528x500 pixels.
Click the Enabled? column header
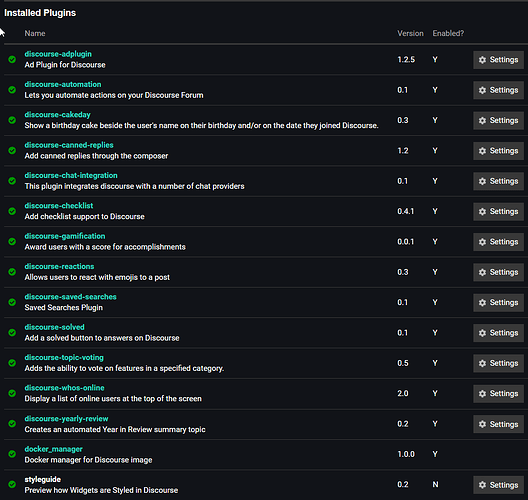pyautogui.click(x=448, y=33)
